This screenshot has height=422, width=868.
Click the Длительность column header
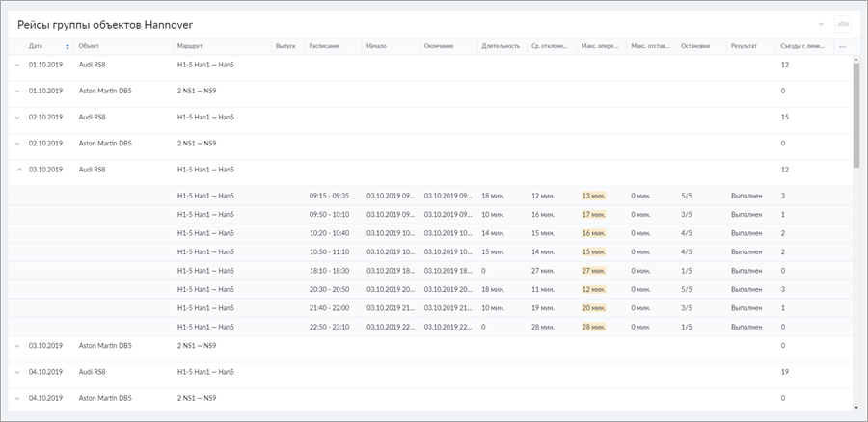tap(501, 46)
